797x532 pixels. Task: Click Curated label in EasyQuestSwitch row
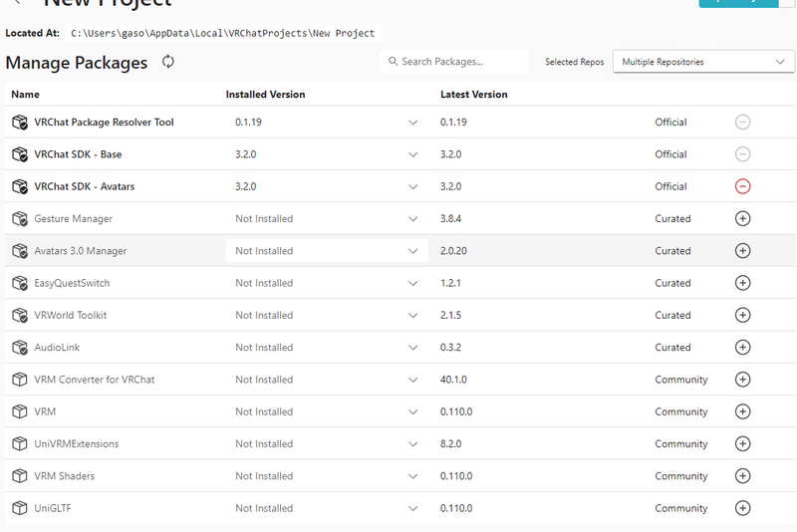tap(672, 283)
